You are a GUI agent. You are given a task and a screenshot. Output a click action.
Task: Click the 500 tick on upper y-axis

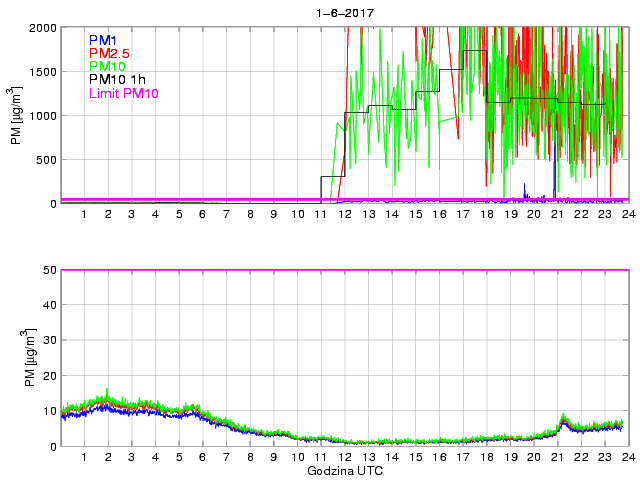click(x=44, y=159)
